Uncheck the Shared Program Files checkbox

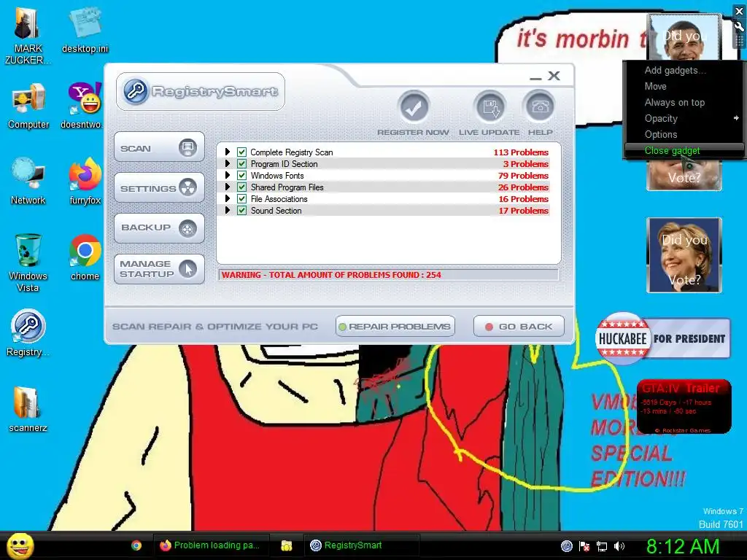click(x=241, y=187)
